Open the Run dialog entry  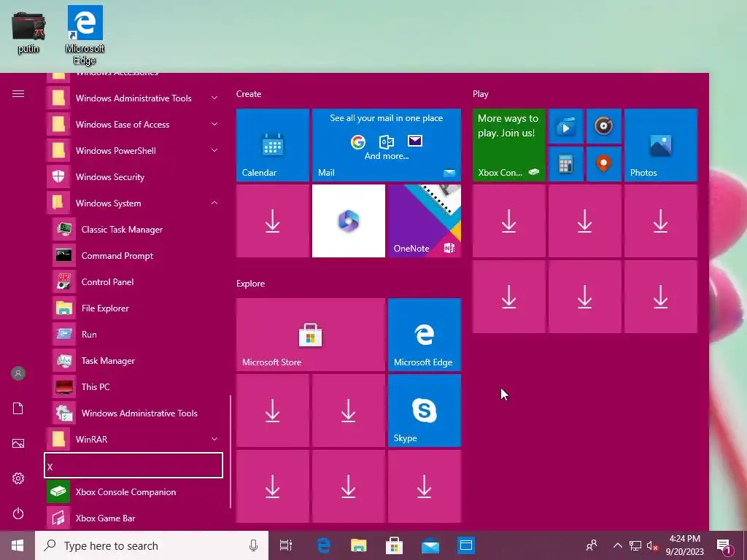click(137, 334)
